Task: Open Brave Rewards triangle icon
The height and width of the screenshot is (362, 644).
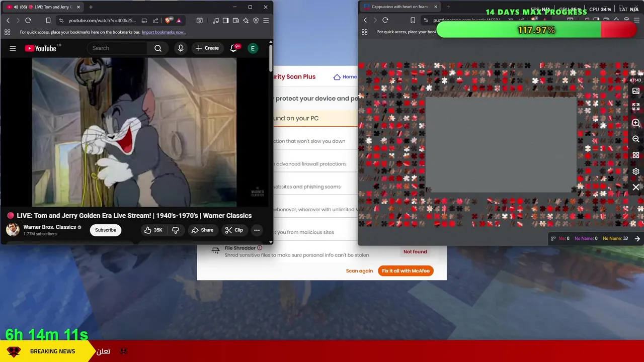Action: click(x=179, y=21)
